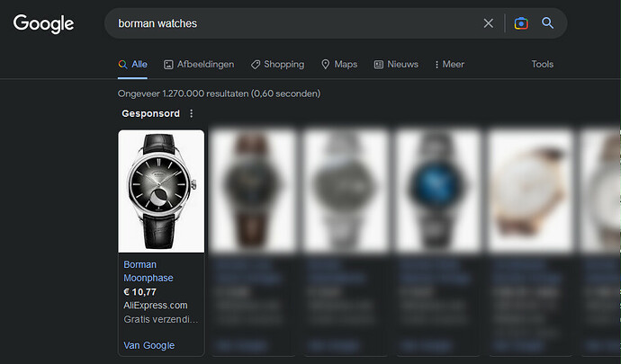Open the Tools options

542,64
